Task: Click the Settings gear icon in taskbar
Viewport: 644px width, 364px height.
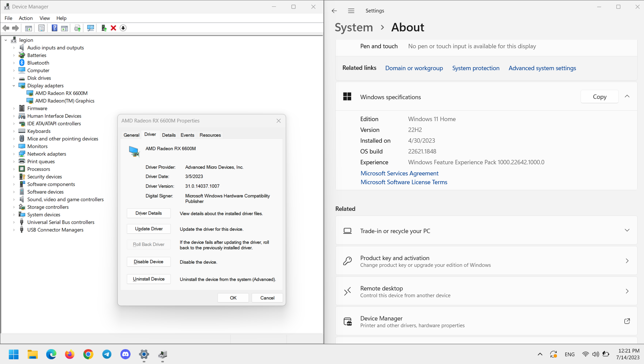Action: (144, 354)
